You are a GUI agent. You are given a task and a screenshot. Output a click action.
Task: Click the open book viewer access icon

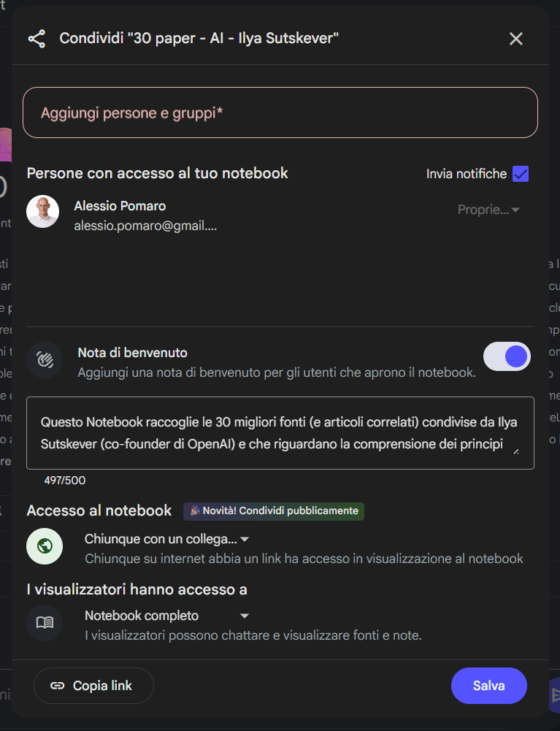[x=45, y=623]
